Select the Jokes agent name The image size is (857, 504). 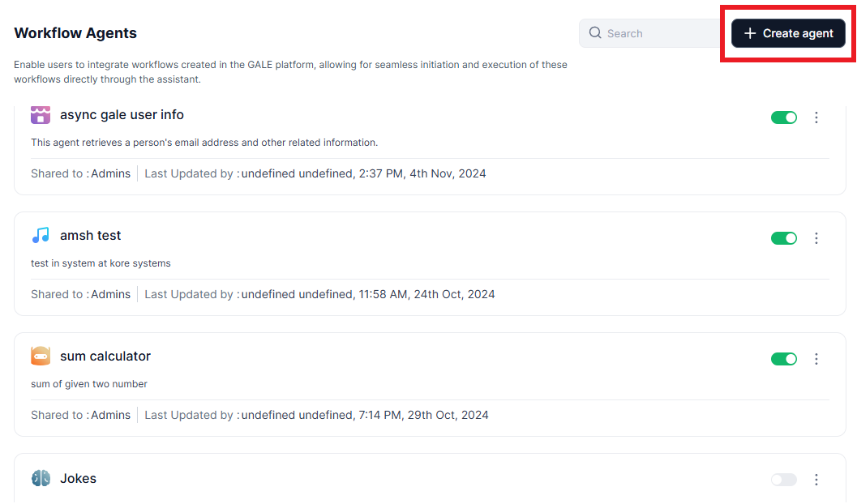pyautogui.click(x=78, y=478)
